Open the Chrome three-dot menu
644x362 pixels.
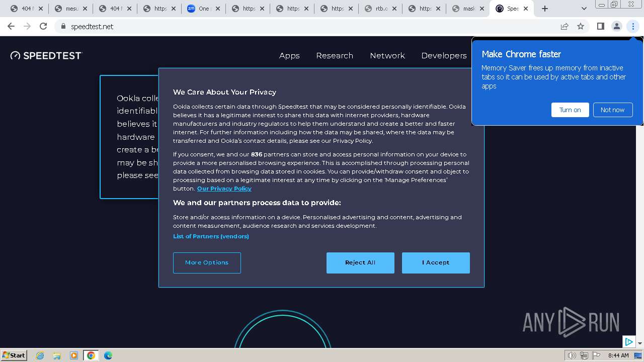[x=633, y=26]
